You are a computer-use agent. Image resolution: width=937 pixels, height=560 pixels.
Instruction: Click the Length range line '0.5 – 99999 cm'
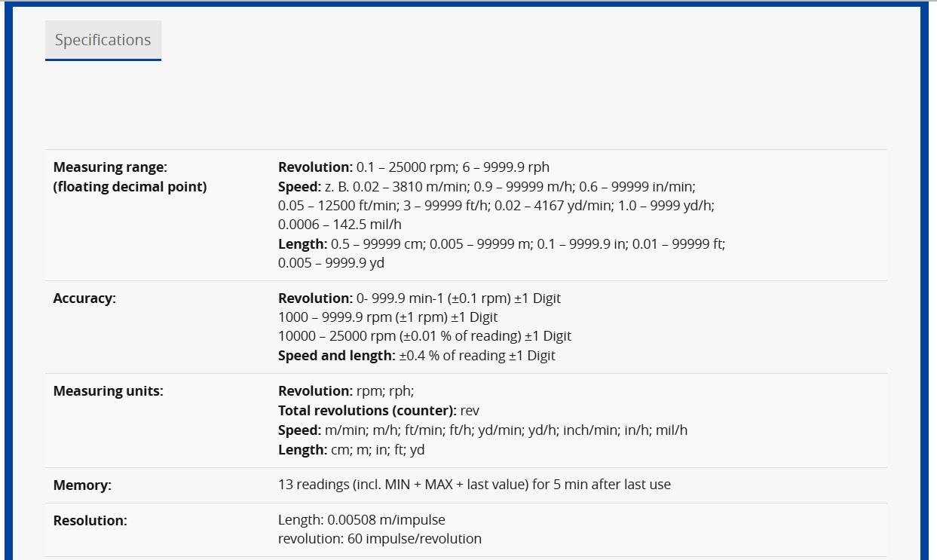[x=501, y=244]
